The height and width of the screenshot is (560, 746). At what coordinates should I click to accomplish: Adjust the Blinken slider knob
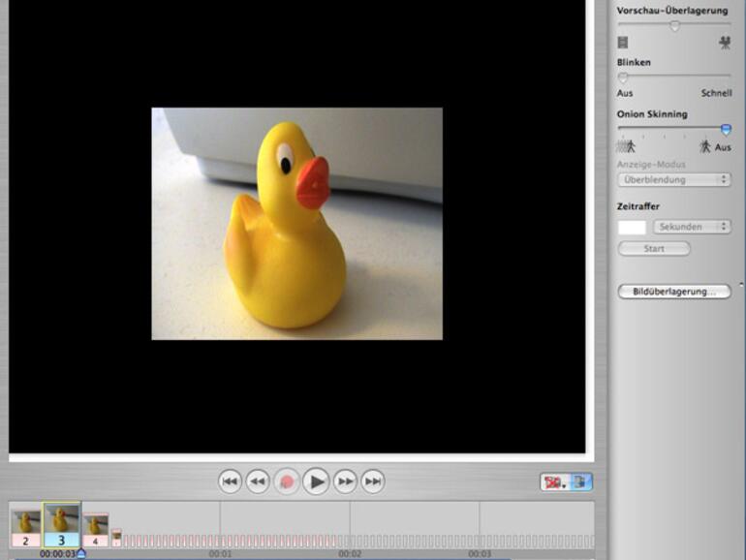[x=623, y=78]
